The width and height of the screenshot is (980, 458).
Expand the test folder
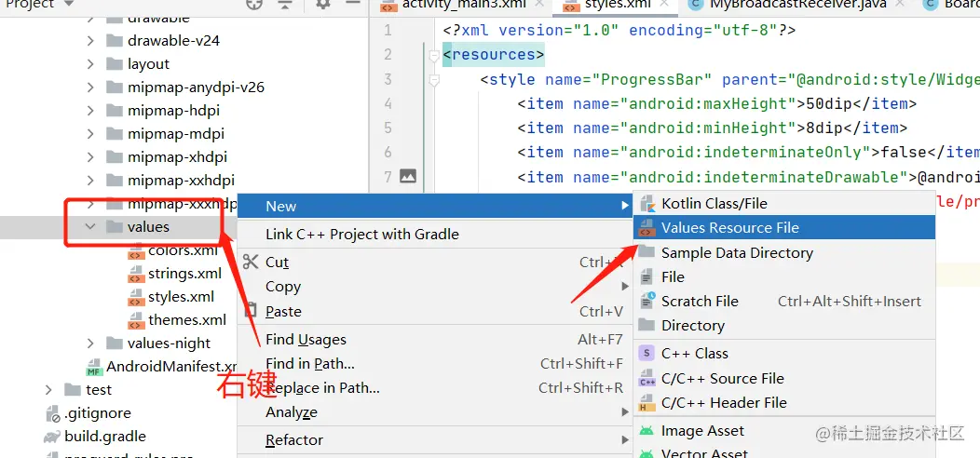48,390
